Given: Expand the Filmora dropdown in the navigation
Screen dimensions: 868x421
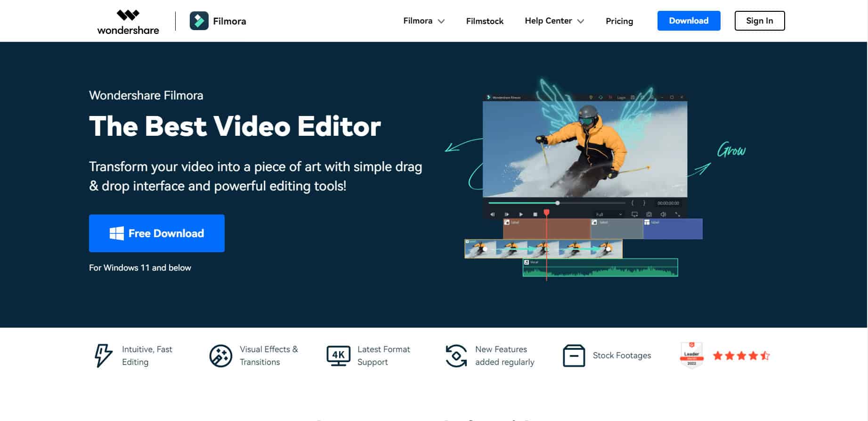Looking at the screenshot, I should pyautogui.click(x=424, y=21).
